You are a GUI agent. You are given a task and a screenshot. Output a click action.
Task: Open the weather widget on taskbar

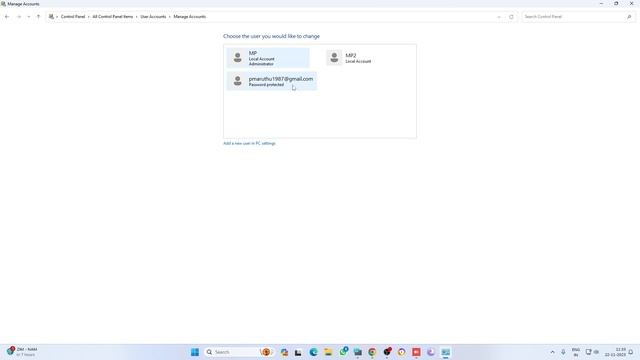(22, 352)
